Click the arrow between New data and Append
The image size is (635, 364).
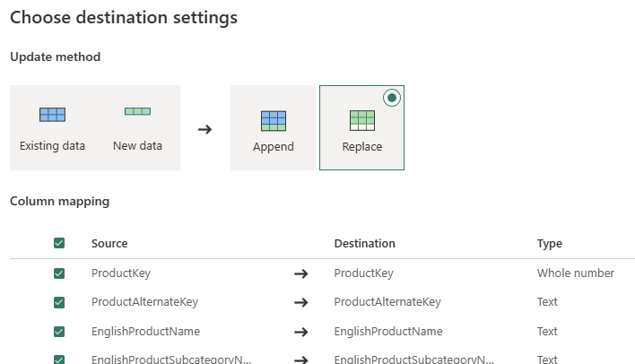point(204,129)
